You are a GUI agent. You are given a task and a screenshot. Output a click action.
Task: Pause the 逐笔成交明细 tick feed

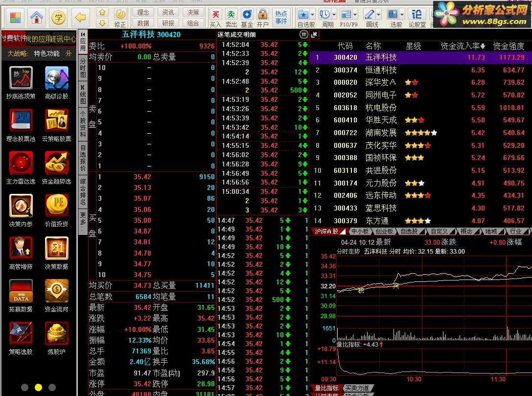pyautogui.click(x=303, y=34)
